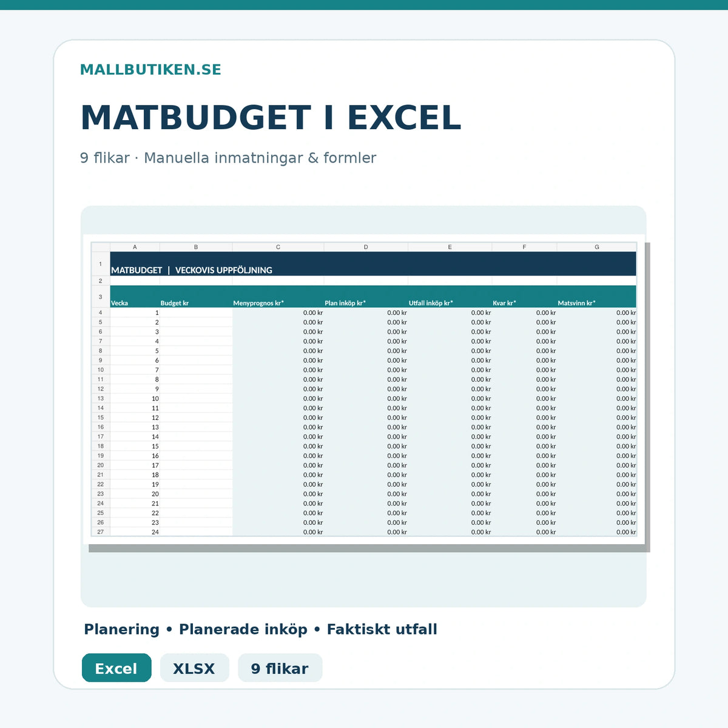Click Kvar value for week 16
This screenshot has height=728, width=728.
point(524,456)
